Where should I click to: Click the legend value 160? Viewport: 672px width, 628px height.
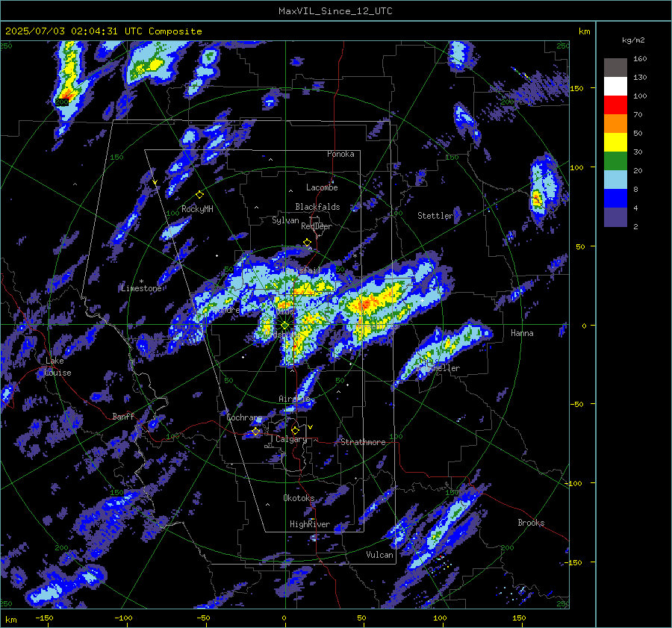click(x=640, y=59)
